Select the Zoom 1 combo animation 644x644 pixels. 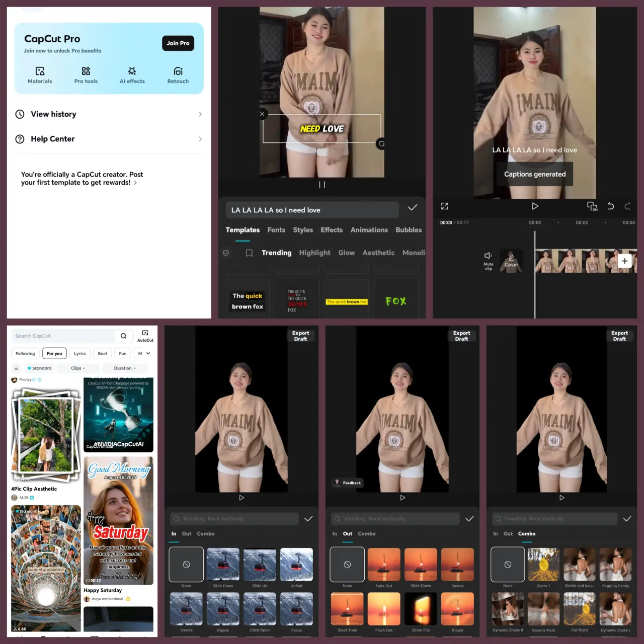[543, 568]
